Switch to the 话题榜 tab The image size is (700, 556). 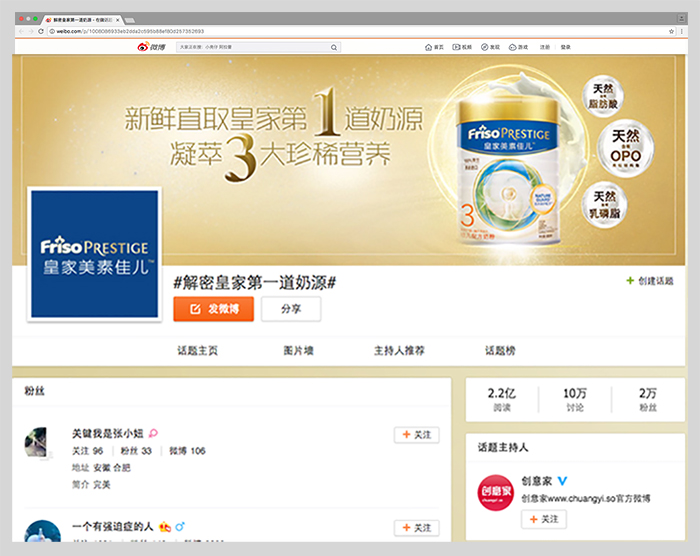[x=500, y=351]
